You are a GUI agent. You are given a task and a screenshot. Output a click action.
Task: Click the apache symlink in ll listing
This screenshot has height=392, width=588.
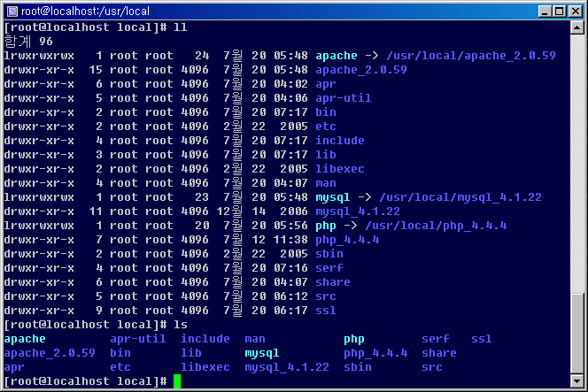point(337,56)
